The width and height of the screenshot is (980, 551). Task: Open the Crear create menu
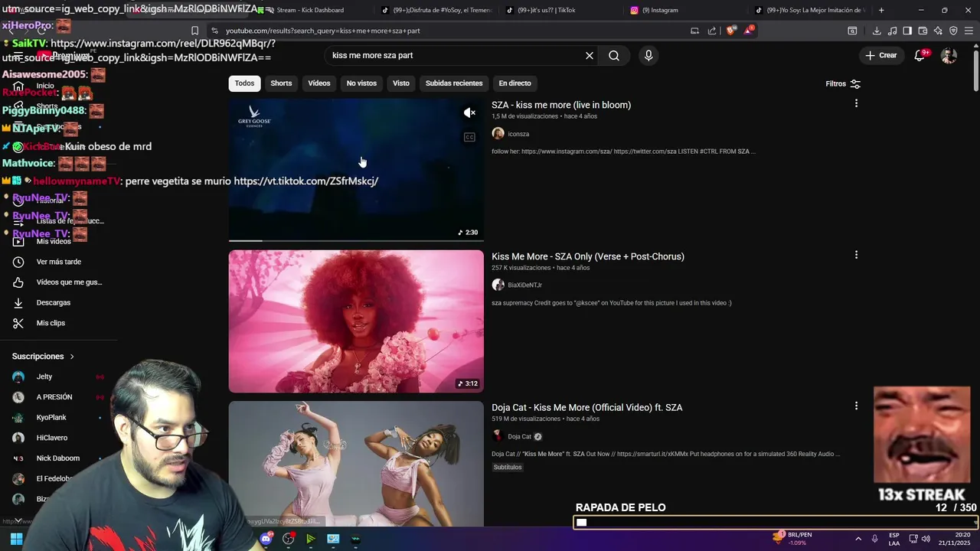(880, 55)
